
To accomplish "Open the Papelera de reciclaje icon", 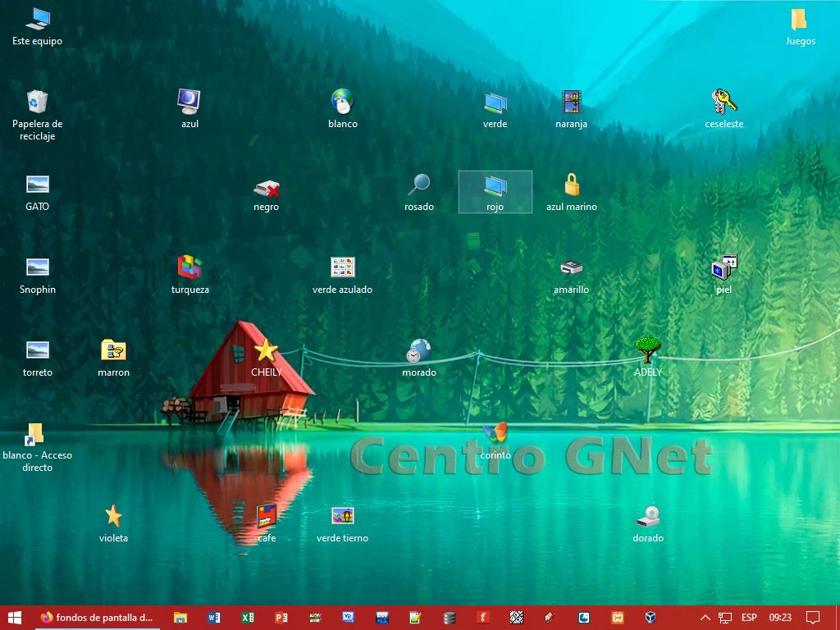I will coord(37,103).
